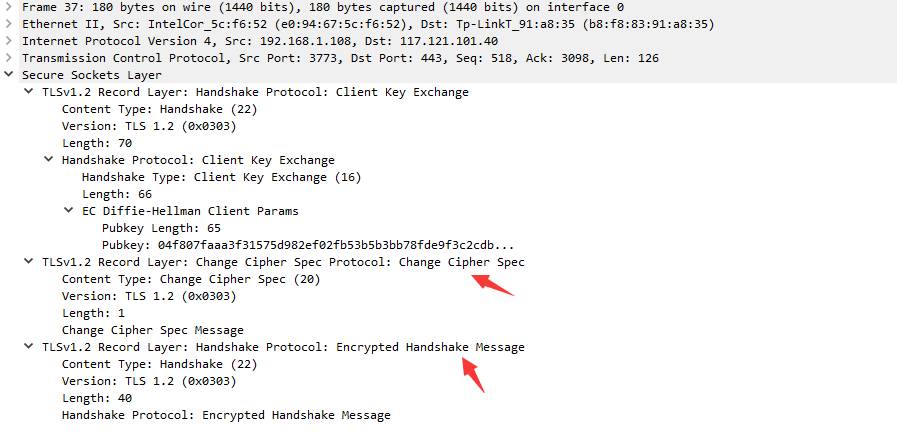This screenshot has height=437, width=897.
Task: Expand the Ethernet II header section
Action: (x=10, y=24)
